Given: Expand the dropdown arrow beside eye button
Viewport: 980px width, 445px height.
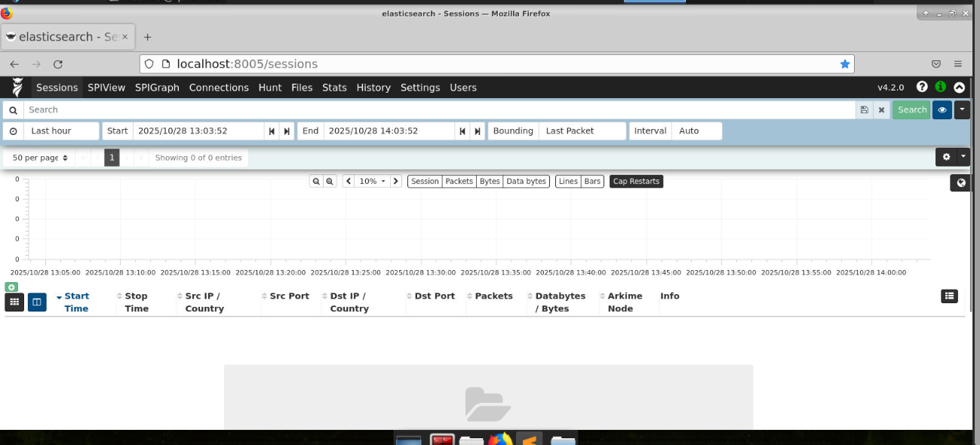Looking at the screenshot, I should pos(961,110).
